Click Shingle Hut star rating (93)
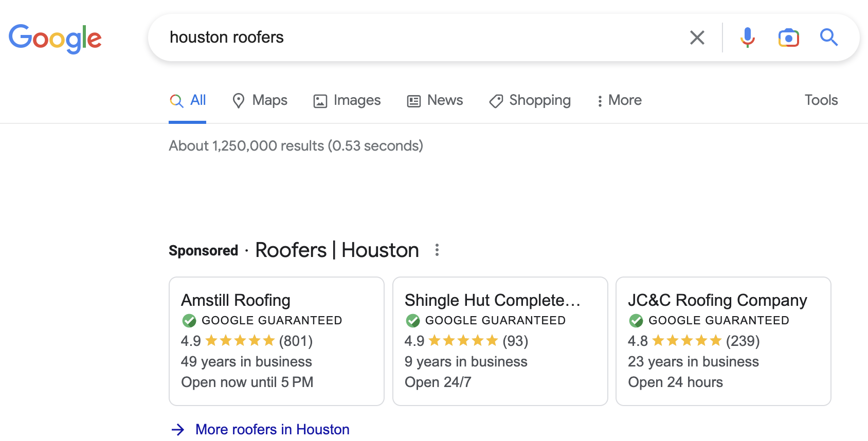Screen dimensions: 868x441 click(466, 341)
